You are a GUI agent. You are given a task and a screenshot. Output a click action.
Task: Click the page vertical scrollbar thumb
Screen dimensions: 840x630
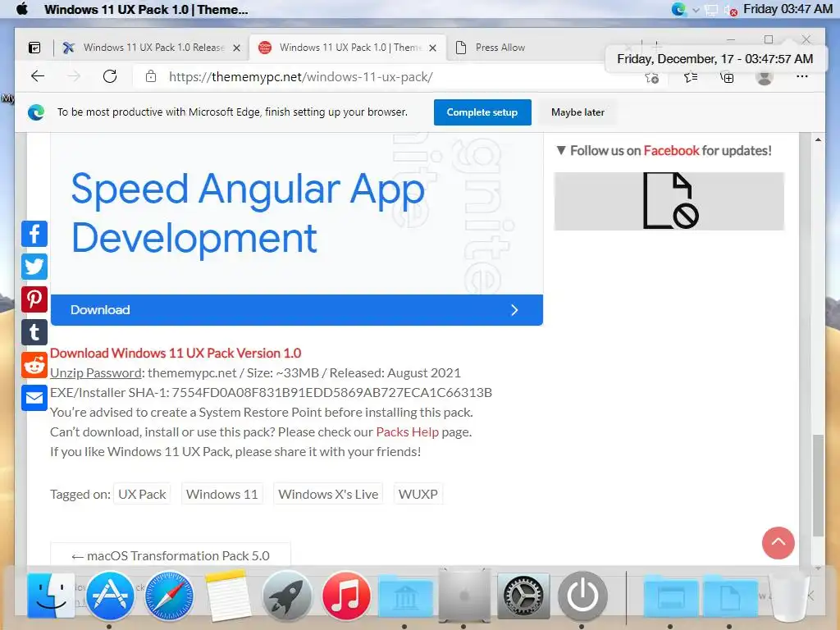tap(818, 486)
